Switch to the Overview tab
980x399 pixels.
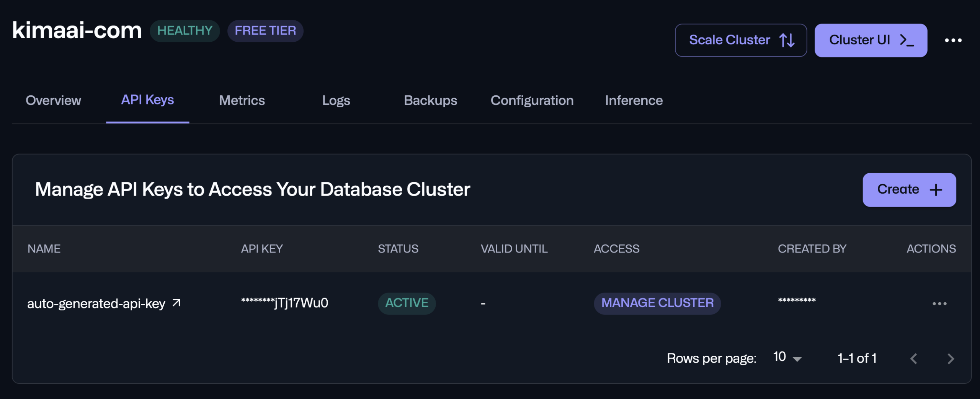(x=53, y=100)
